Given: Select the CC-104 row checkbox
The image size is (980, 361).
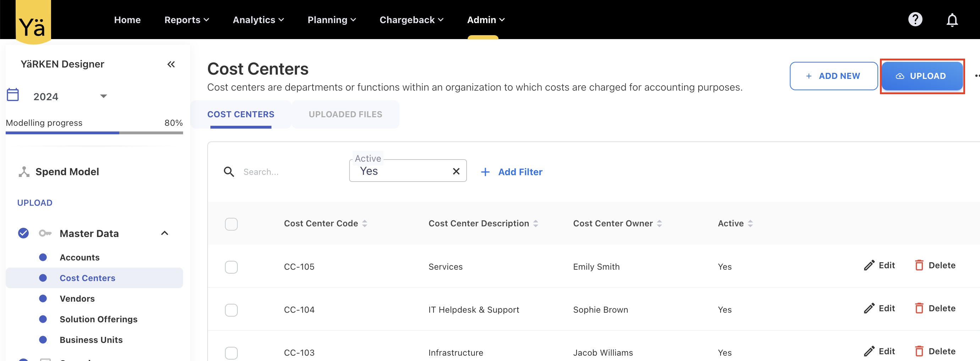Looking at the screenshot, I should (231, 310).
